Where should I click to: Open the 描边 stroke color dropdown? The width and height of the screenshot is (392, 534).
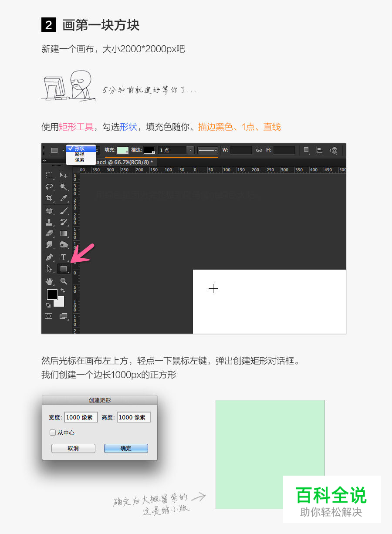(150, 150)
